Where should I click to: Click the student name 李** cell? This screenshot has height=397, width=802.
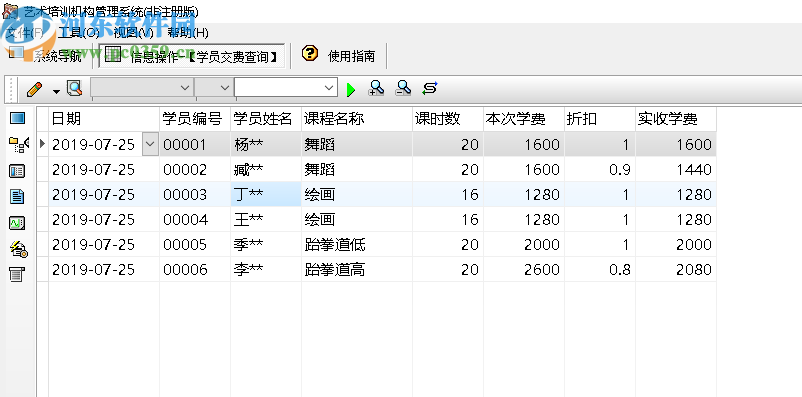(266, 270)
